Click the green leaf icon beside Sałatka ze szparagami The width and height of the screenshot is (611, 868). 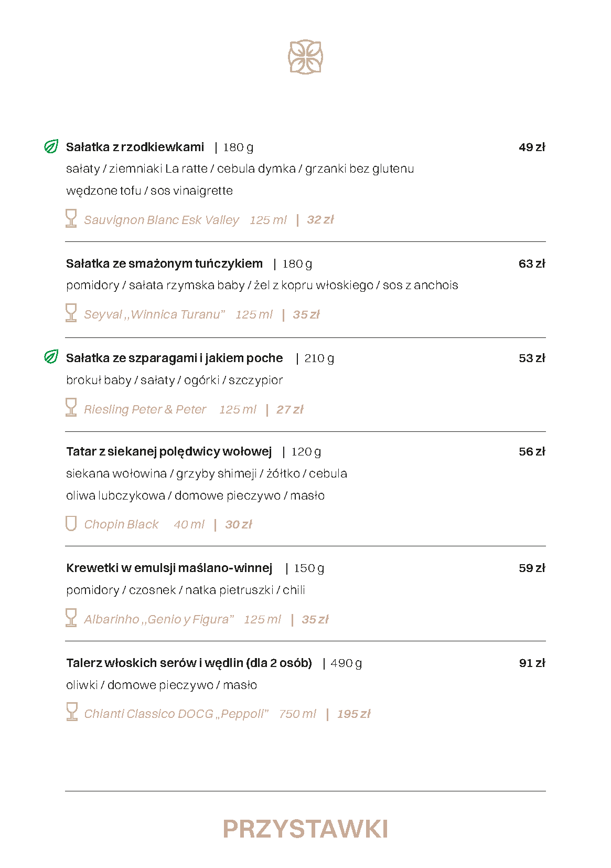[x=51, y=357]
